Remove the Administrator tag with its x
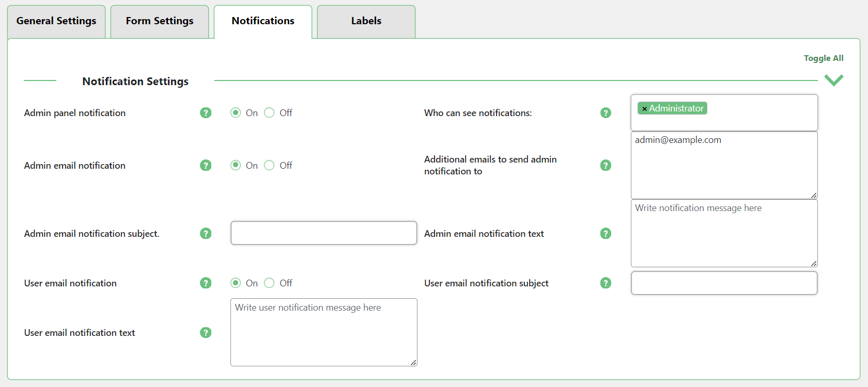The image size is (868, 387). click(x=644, y=109)
